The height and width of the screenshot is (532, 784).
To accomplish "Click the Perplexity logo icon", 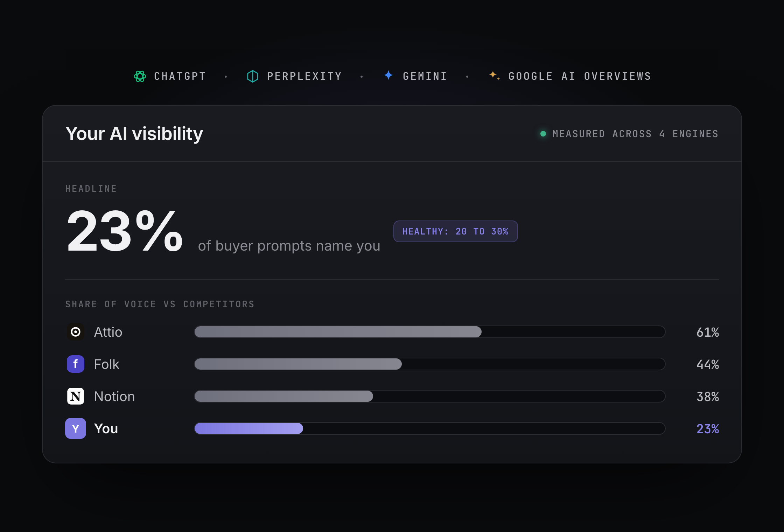I will coord(253,76).
